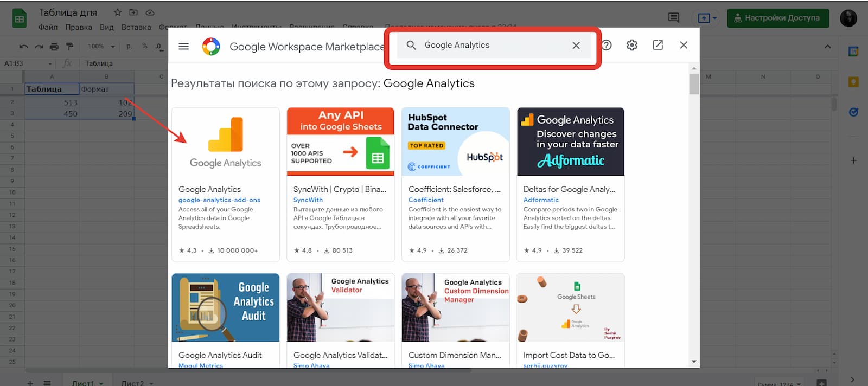The height and width of the screenshot is (386, 868).
Task: Open the comments history icon
Action: point(674,18)
